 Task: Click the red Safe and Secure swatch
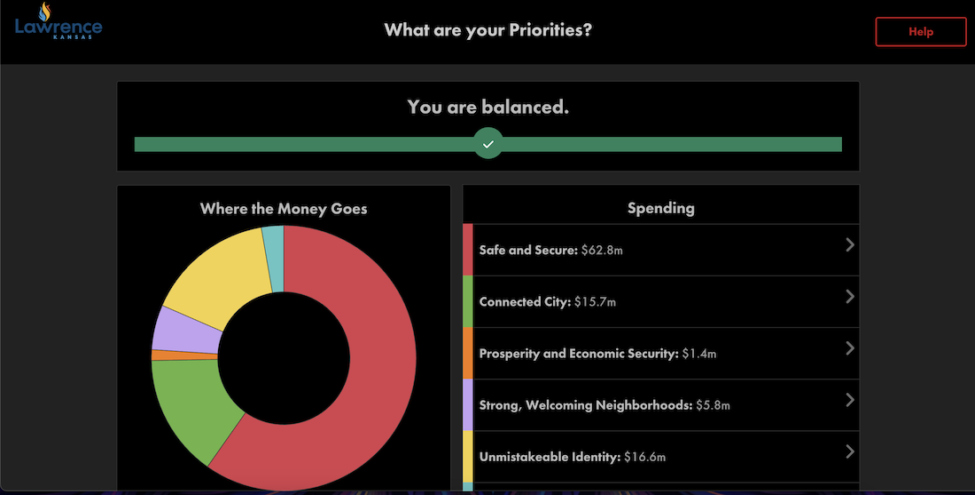pyautogui.click(x=468, y=250)
